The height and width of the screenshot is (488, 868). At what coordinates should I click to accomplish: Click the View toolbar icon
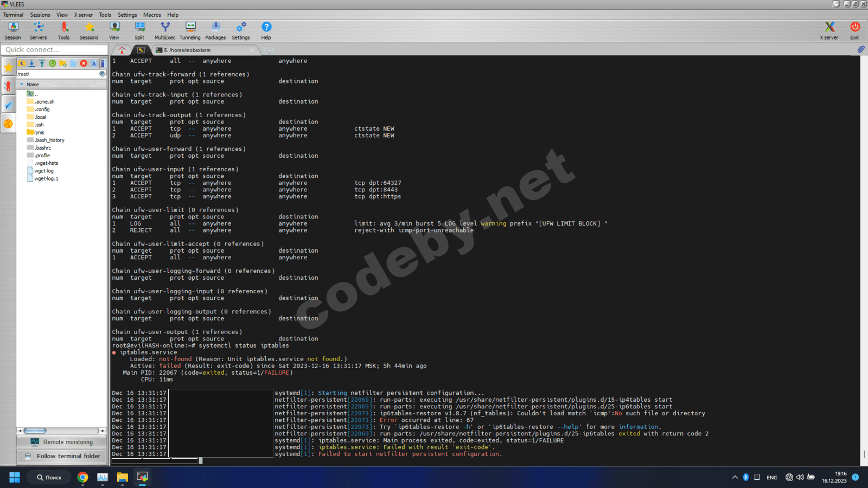coord(114,30)
